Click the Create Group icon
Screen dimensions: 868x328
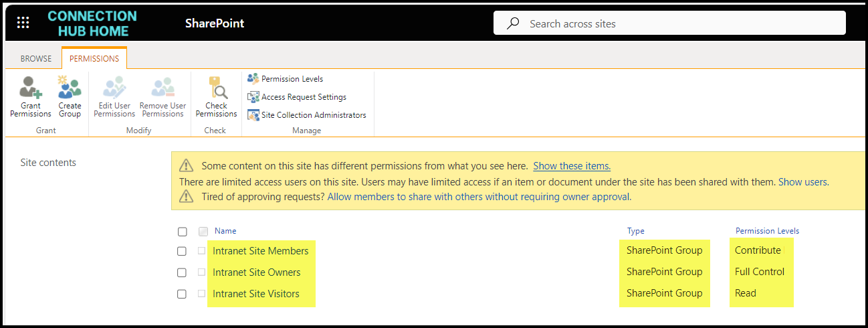[70, 88]
